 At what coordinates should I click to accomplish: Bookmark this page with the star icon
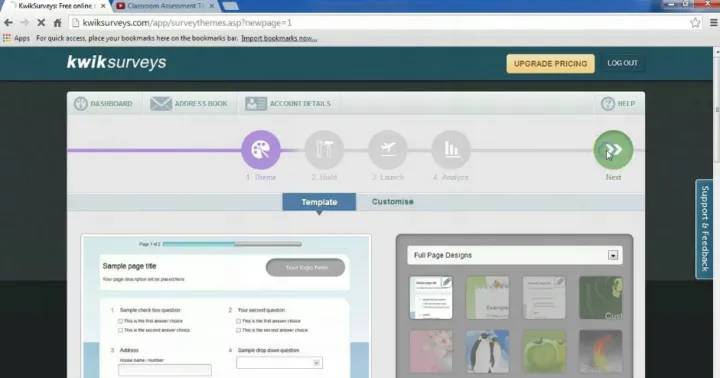pos(695,23)
